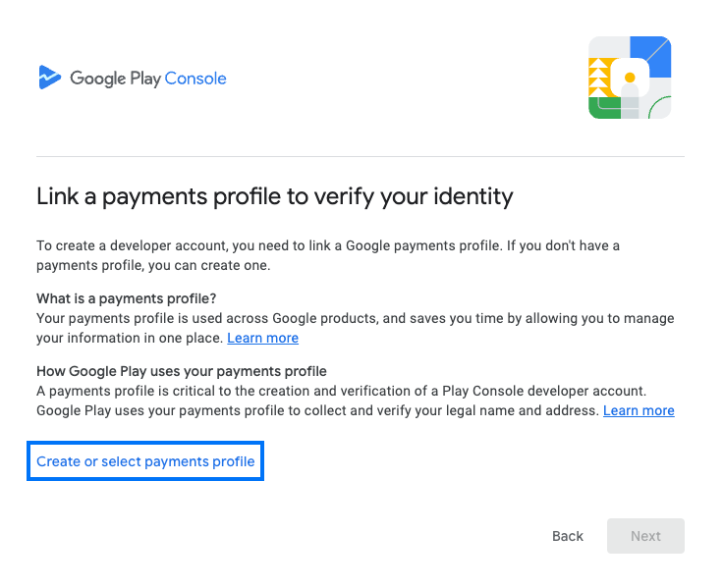Image resolution: width=723 pixels, height=588 pixels.
Task: Go back with the Back button
Action: pyautogui.click(x=568, y=536)
